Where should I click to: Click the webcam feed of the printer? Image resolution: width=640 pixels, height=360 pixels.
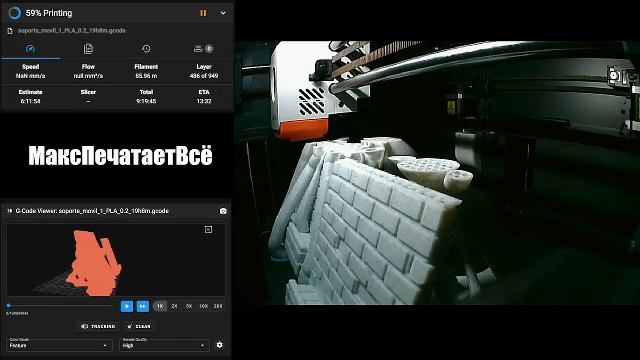(437, 173)
